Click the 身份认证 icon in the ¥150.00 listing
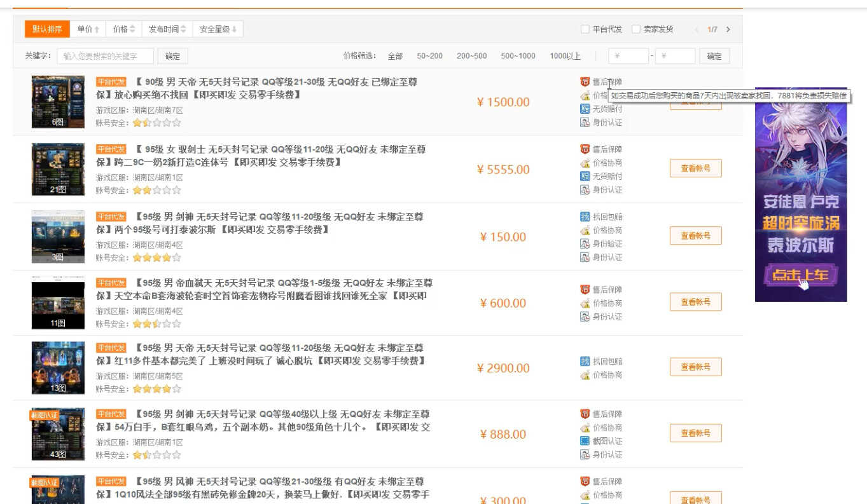 coord(585,257)
